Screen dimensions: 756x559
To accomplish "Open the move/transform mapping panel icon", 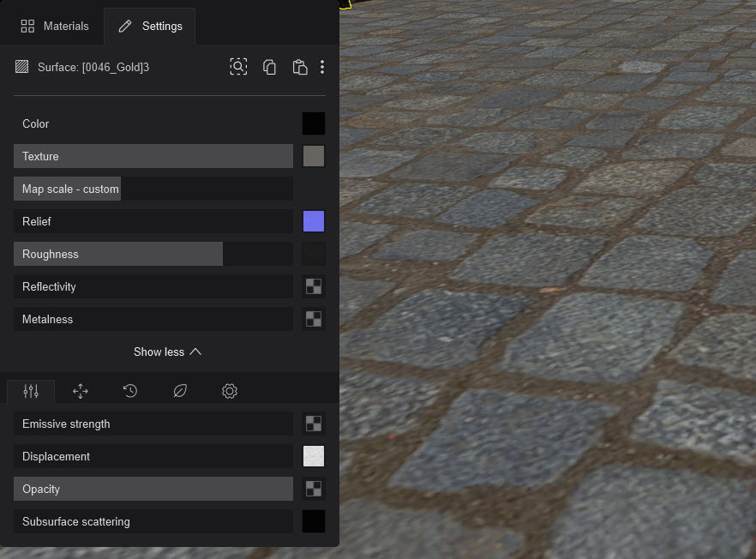I will 81,391.
